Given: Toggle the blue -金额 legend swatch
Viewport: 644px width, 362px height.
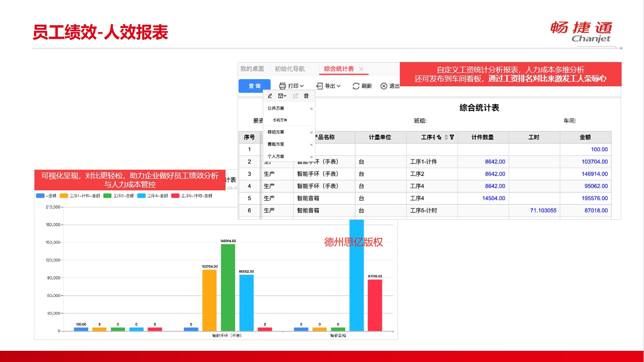Looking at the screenshot, I should [40, 196].
